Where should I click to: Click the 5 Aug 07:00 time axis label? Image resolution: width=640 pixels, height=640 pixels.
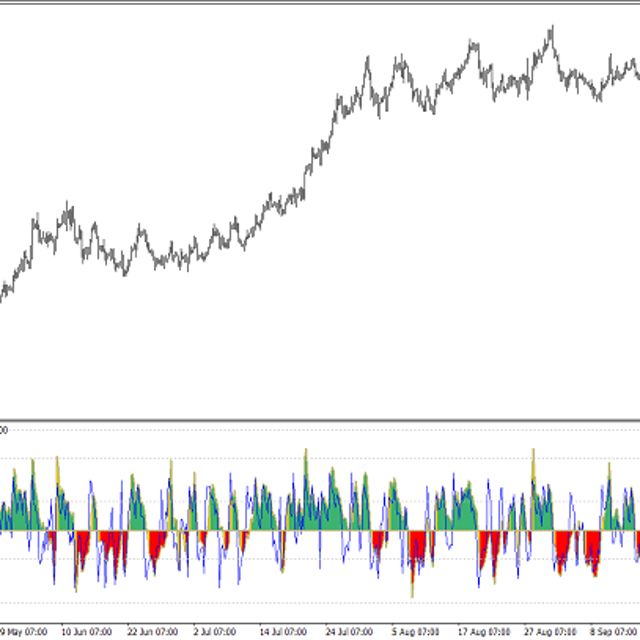pyautogui.click(x=414, y=631)
